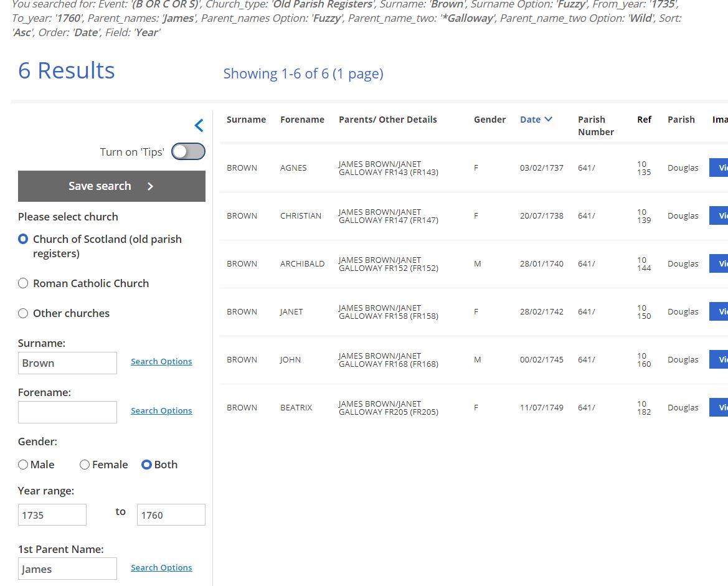Click the Save search button

(x=111, y=186)
